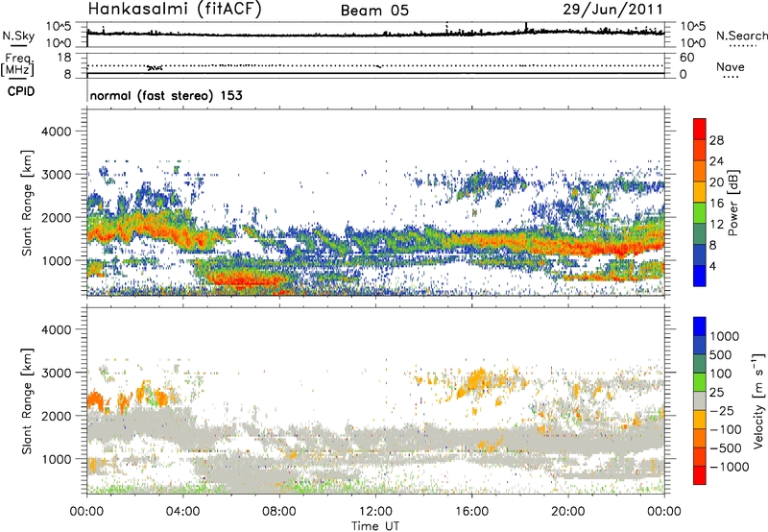
Task: Click the orange velocity patch near 16:00 at 2800 km
Action: (476, 381)
